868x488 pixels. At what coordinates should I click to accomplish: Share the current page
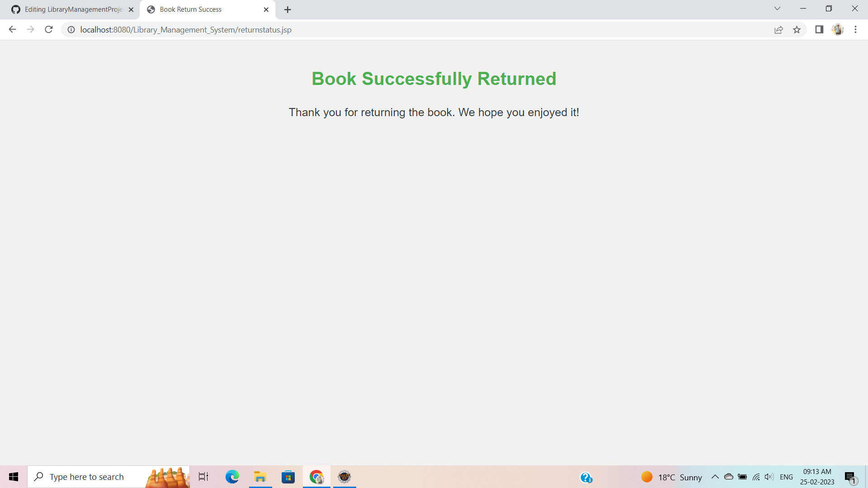coord(779,29)
